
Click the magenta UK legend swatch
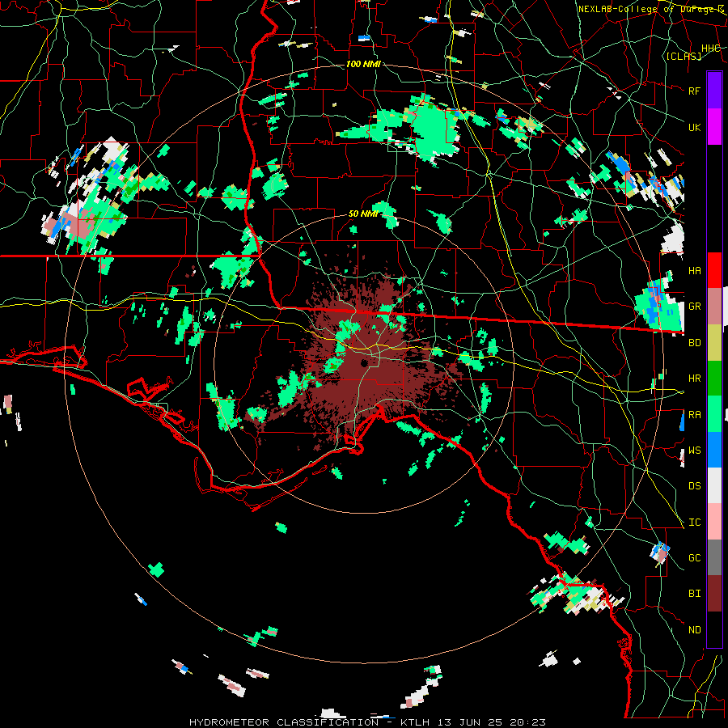[714, 127]
